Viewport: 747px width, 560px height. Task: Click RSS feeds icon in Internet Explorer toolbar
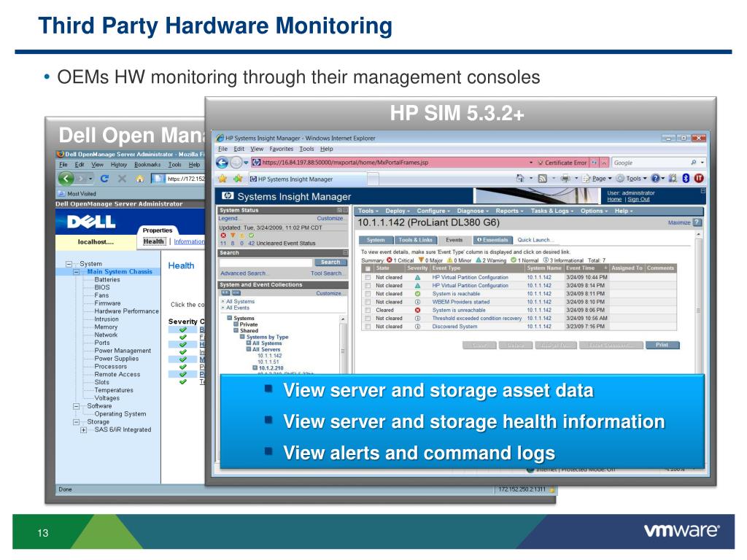pyautogui.click(x=542, y=178)
